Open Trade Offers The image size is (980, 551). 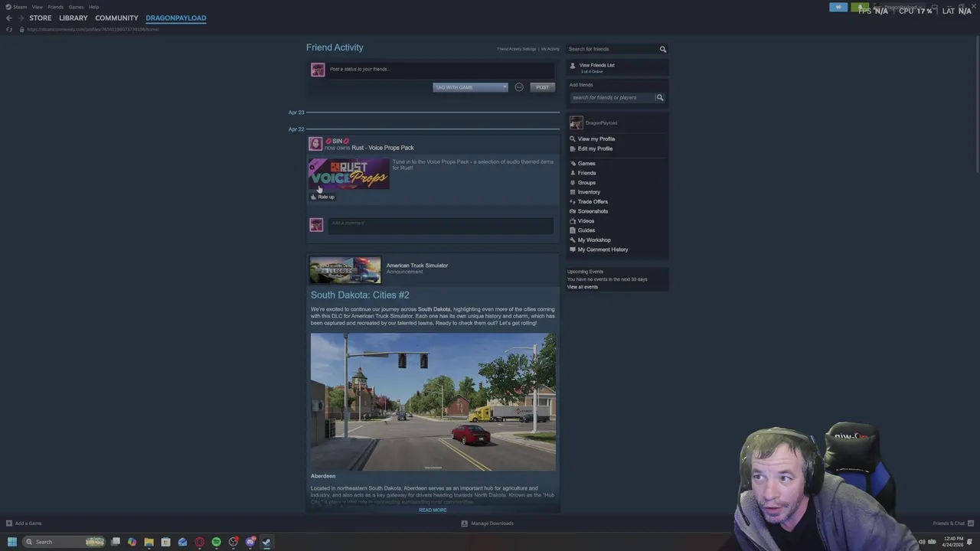593,201
